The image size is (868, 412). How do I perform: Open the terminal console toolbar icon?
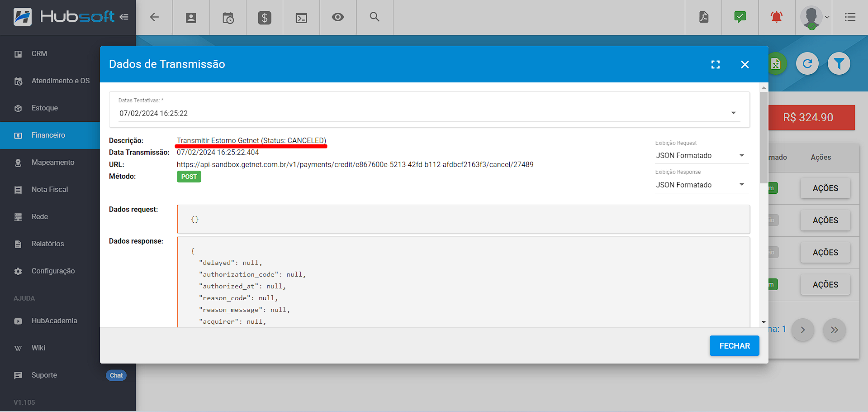pos(301,18)
